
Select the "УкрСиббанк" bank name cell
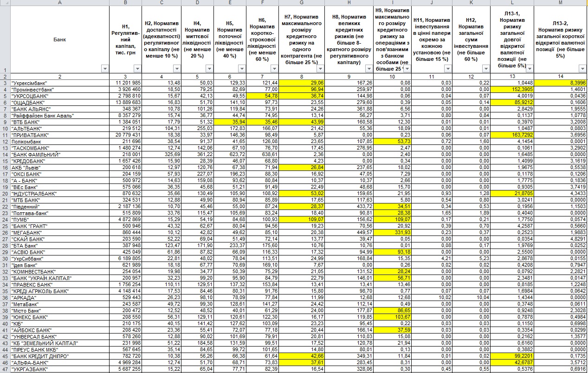coord(60,258)
